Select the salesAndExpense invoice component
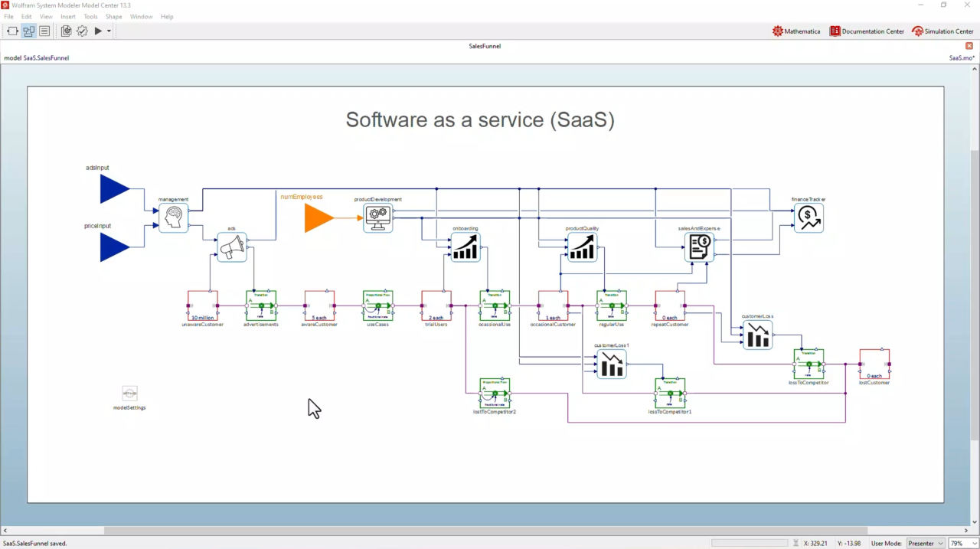Image resolution: width=980 pixels, height=549 pixels. click(699, 247)
